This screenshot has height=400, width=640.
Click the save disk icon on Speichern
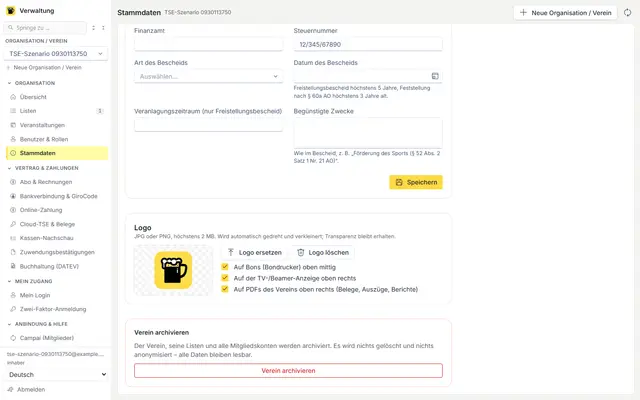point(399,182)
